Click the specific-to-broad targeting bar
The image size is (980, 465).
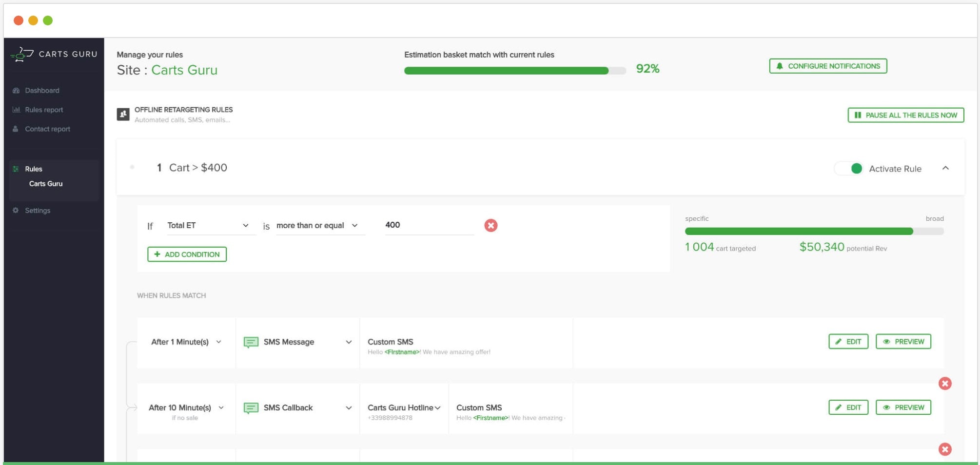point(814,231)
